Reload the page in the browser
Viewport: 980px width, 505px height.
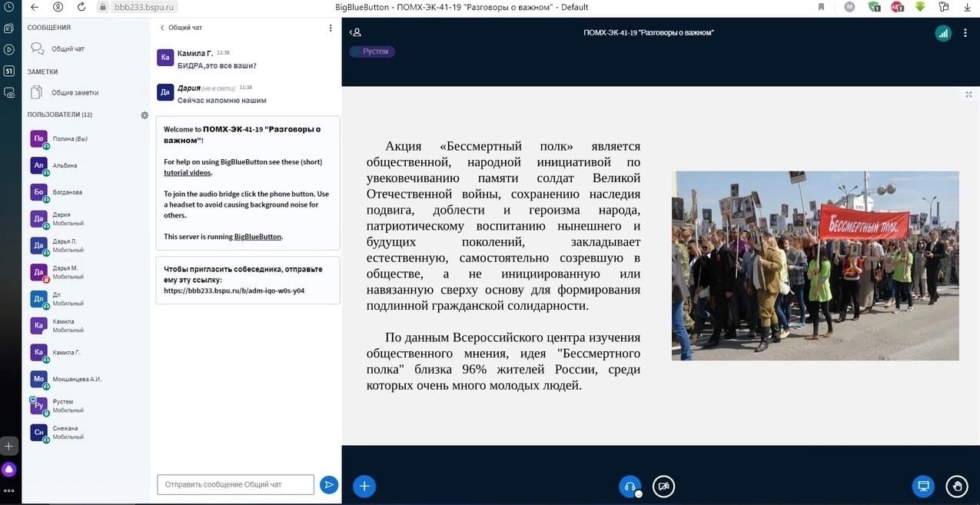[81, 7]
